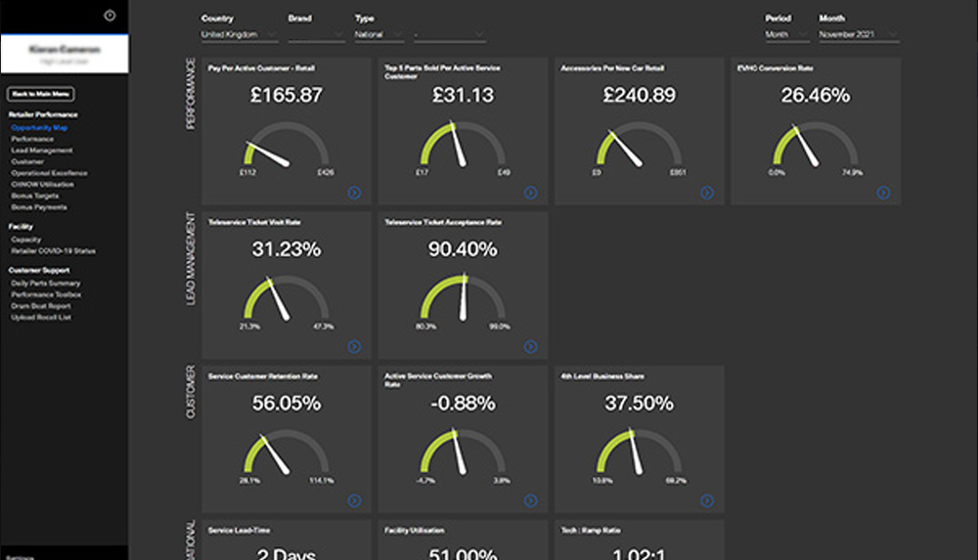Viewport: 978px width, 560px height.
Task: Open Operational Excellence in the sidebar
Action: (x=49, y=173)
